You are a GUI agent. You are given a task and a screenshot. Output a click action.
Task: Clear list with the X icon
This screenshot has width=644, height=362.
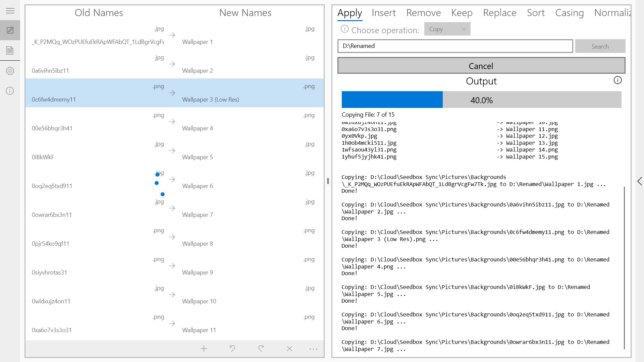[289, 349]
